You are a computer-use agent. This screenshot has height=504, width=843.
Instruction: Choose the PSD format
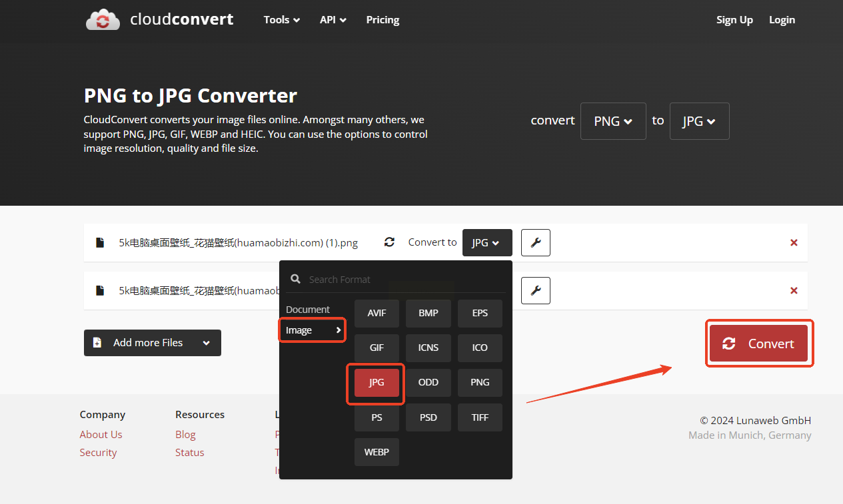pyautogui.click(x=428, y=417)
